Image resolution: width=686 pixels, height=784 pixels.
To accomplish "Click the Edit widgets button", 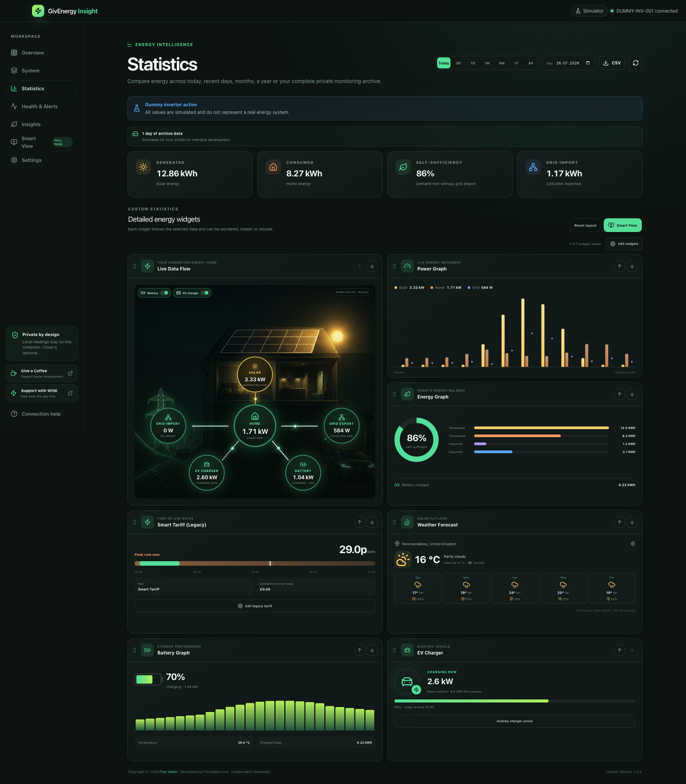I will (623, 244).
